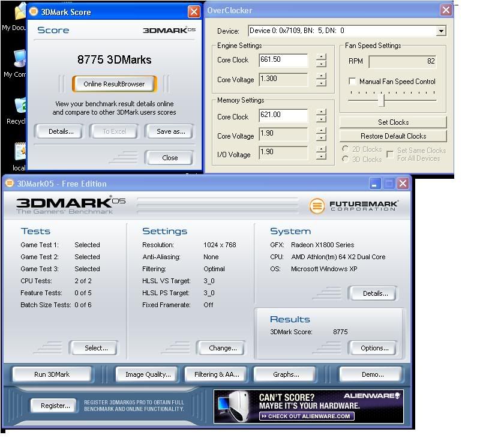Increase I/O Voltage with up arrow
Image resolution: width=504 pixels, height=441 pixels.
321,149
